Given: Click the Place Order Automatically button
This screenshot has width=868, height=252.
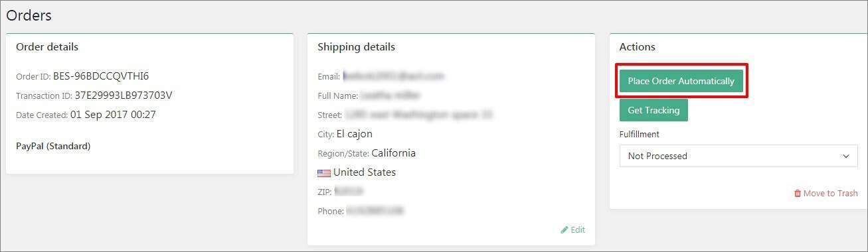Looking at the screenshot, I should click(x=681, y=81).
